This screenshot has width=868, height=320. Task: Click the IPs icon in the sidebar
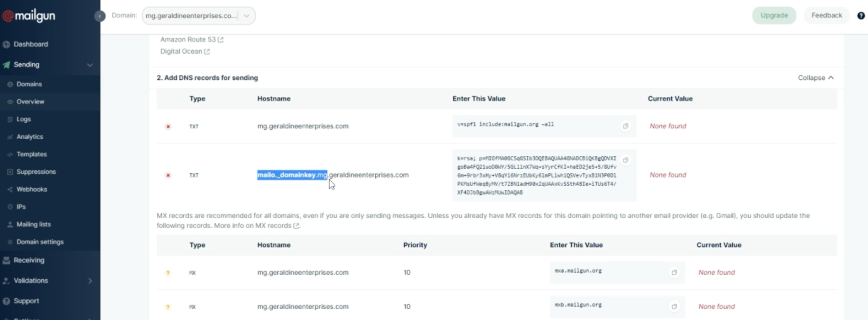[x=10, y=207]
